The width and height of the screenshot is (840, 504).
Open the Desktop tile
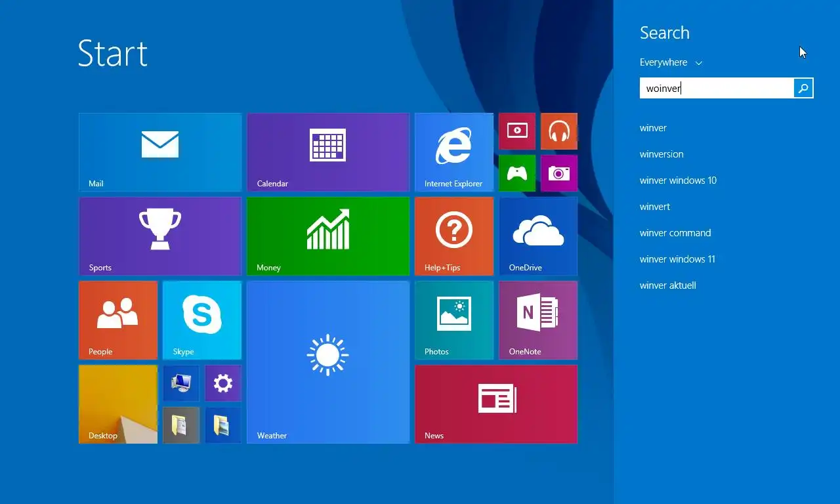pos(118,404)
